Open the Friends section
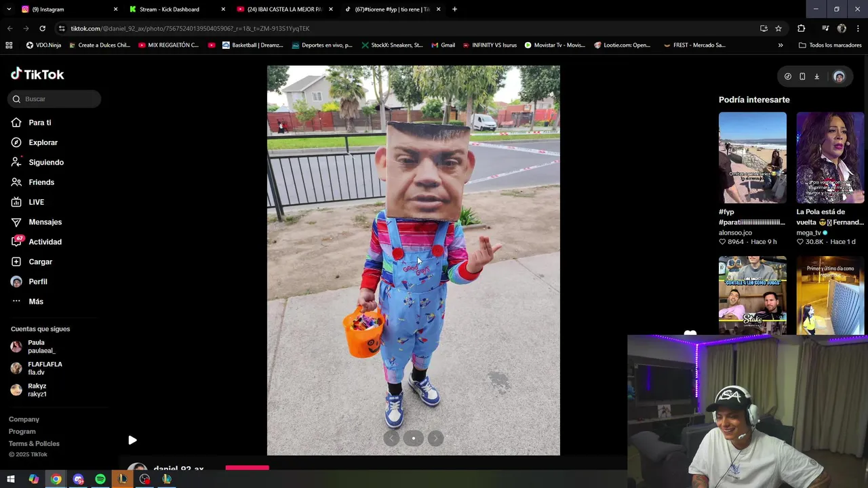Screen dimensions: 868x488 33,182
